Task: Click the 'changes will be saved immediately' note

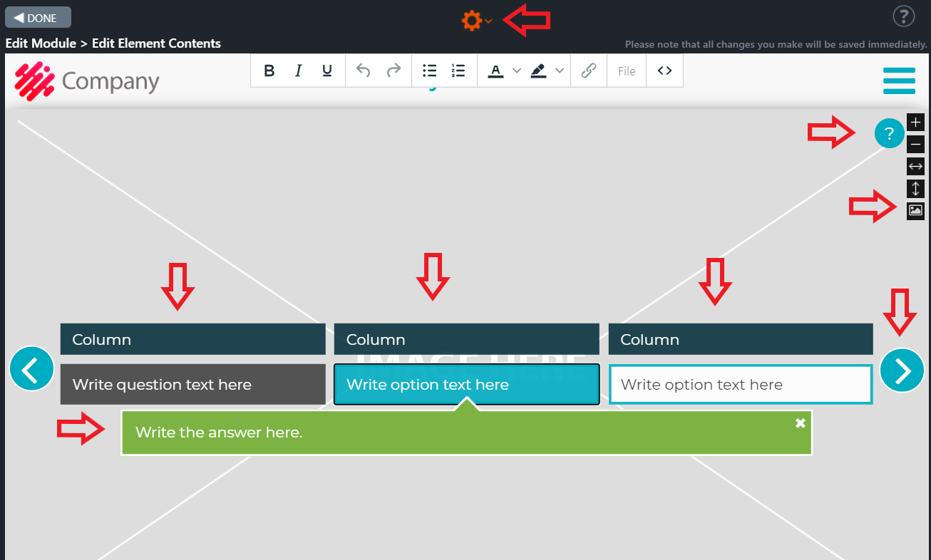Action: point(776,45)
